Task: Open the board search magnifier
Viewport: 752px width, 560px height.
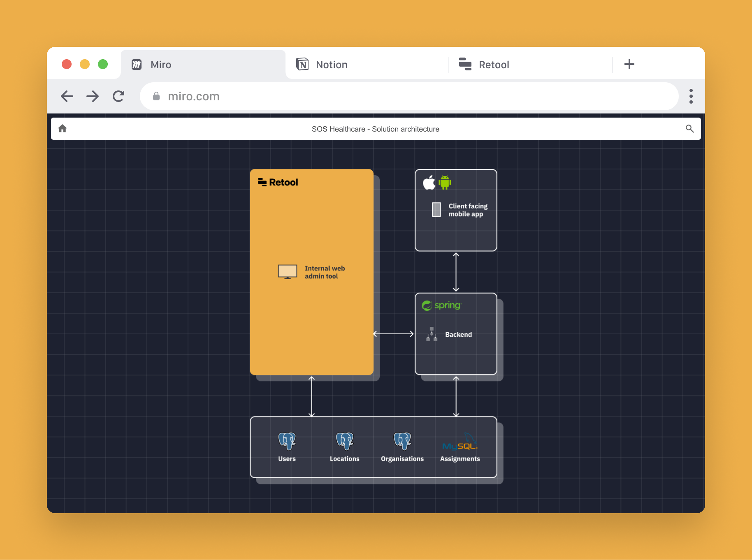Action: tap(689, 129)
